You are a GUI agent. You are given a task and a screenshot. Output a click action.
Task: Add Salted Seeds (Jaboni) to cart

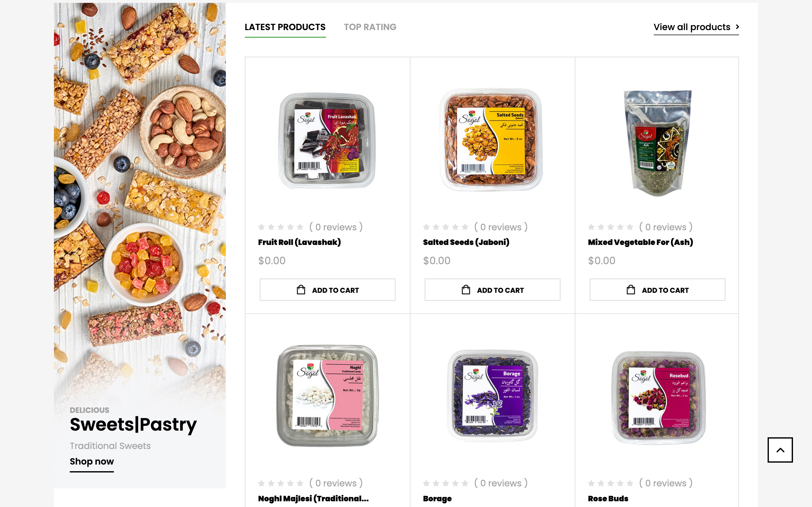coord(492,290)
